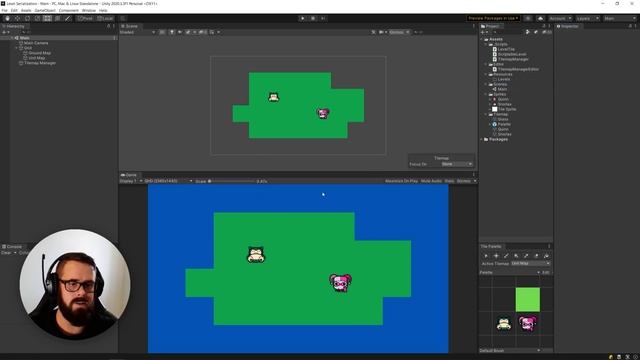Select the Transform tool in the toolbar

58,18
